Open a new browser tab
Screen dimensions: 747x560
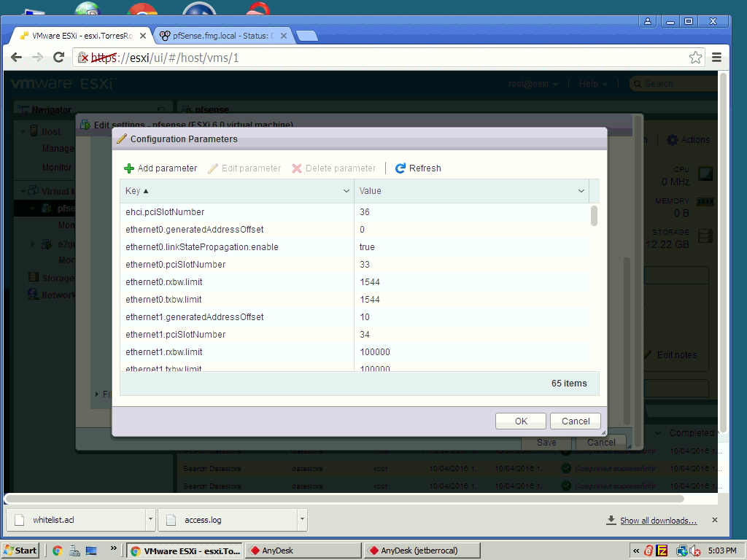307,36
